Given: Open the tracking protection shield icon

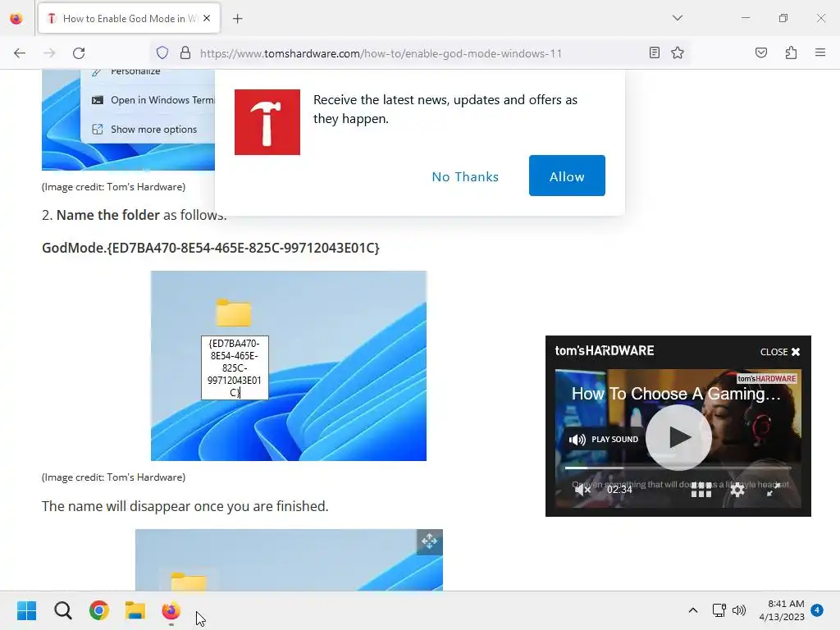Looking at the screenshot, I should coord(162,53).
